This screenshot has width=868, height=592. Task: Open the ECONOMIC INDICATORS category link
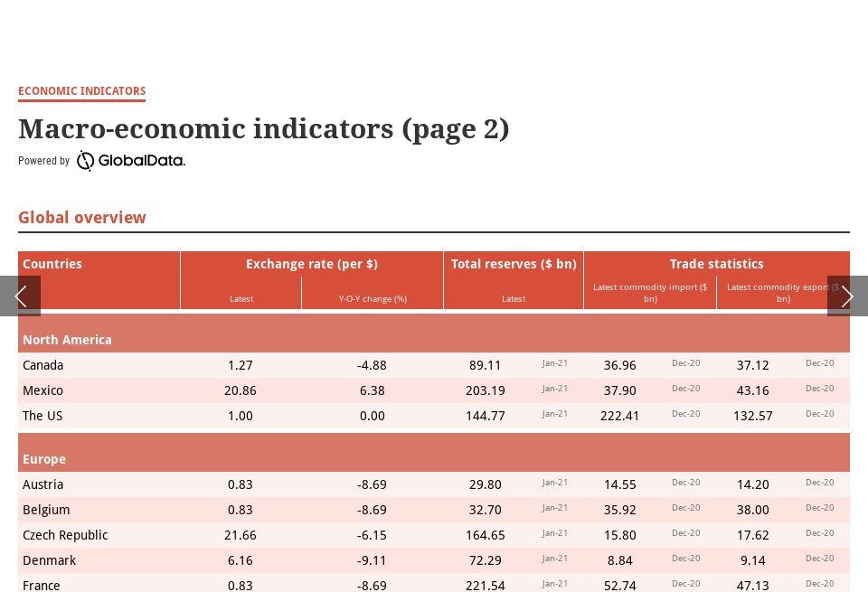click(x=81, y=91)
